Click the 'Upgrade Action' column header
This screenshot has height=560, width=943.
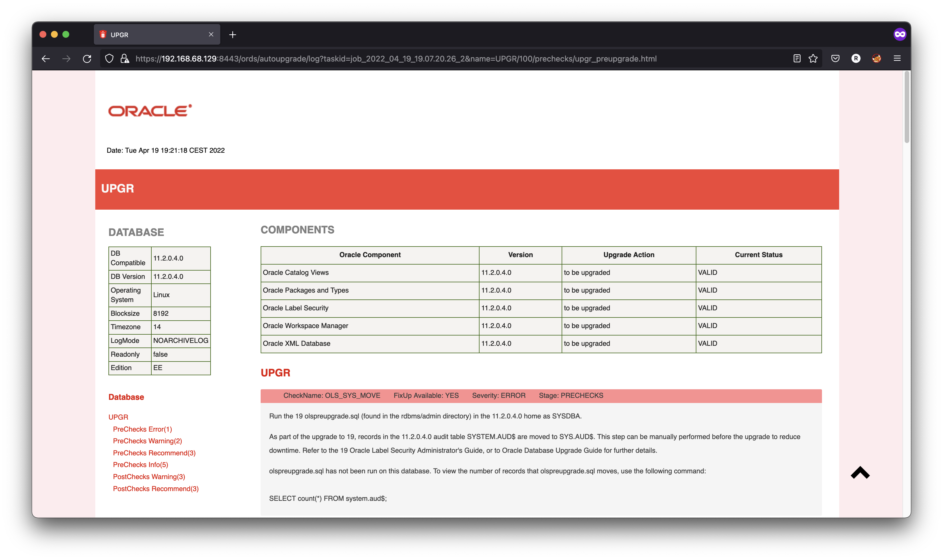629,255
